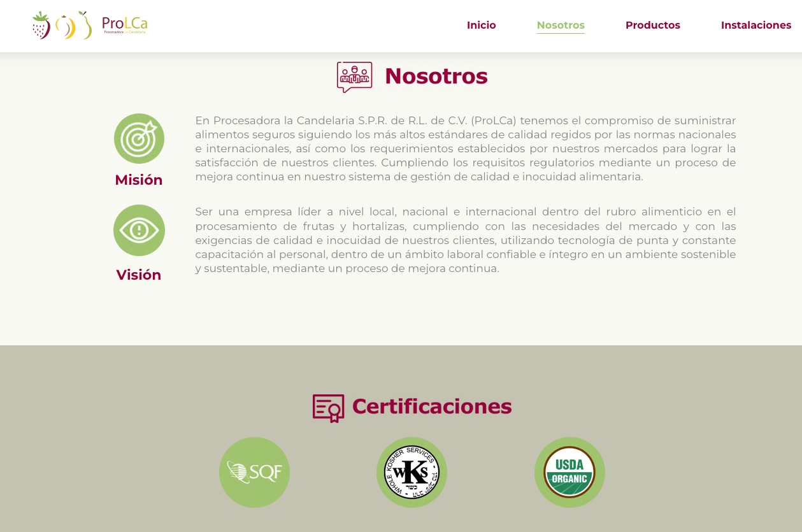Click the Nosotros page title
Image resolution: width=802 pixels, height=532 pixels.
click(436, 76)
